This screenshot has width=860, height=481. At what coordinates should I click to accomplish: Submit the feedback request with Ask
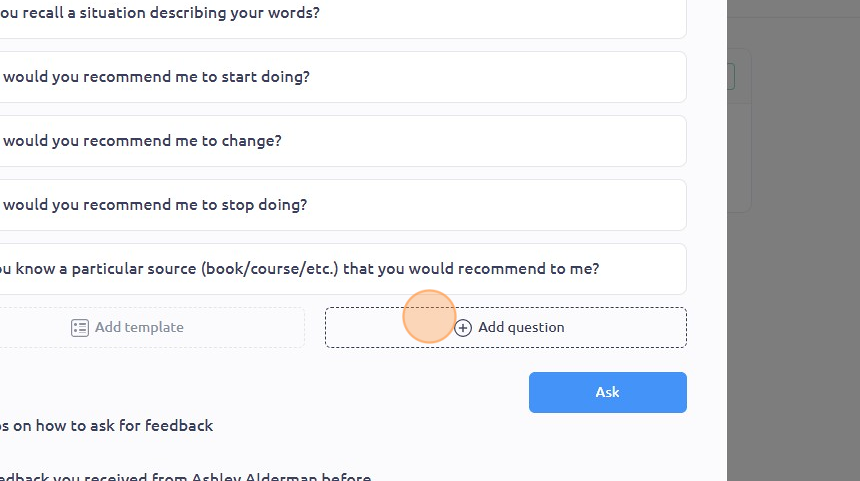point(608,392)
